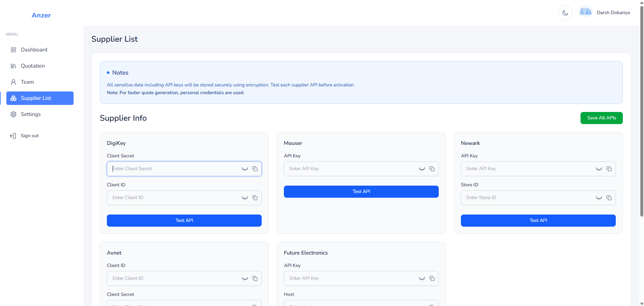Click the Darsh Dobariya username text
Viewport: 644px width, 306px height.
(613, 13)
